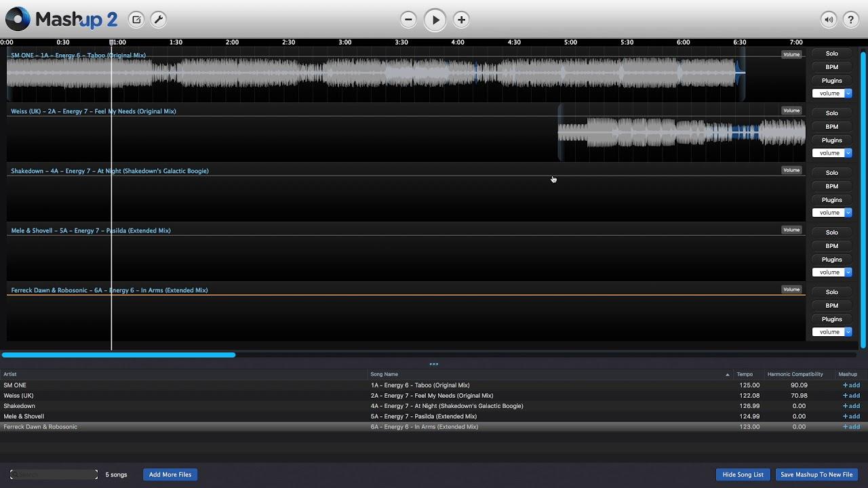Add Shakedown to the mashup
The height and width of the screenshot is (488, 868).
coord(851,406)
